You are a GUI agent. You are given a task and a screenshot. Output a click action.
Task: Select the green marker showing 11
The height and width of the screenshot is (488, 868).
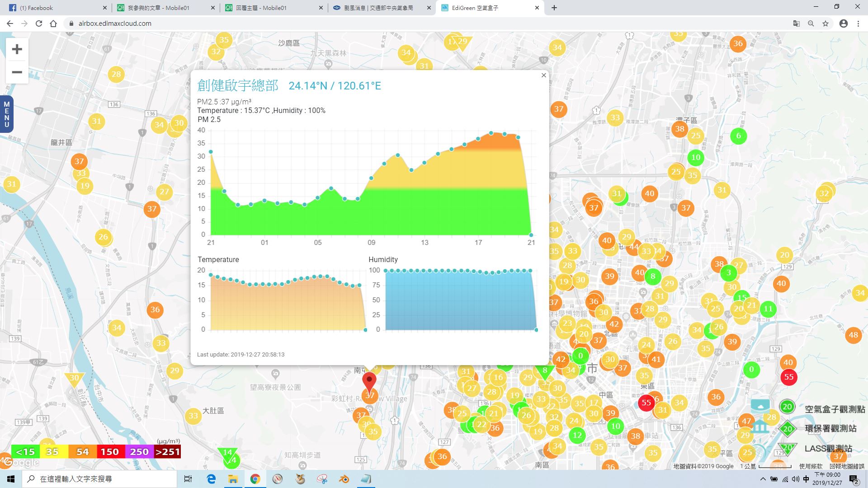[x=768, y=309]
